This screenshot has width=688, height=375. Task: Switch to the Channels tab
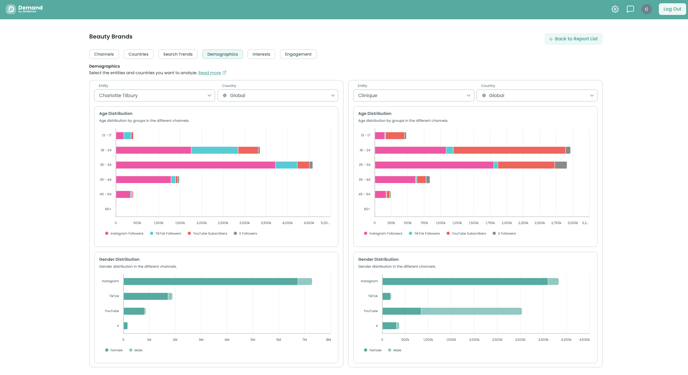pos(104,54)
